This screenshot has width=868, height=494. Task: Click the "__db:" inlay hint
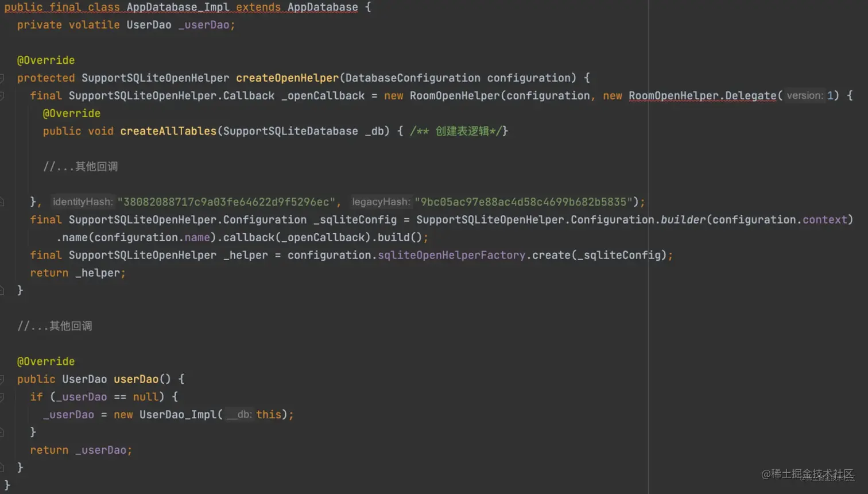pos(239,415)
